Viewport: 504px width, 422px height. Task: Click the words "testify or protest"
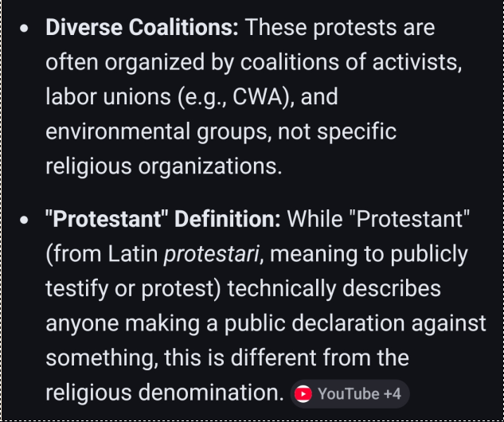coord(133,287)
